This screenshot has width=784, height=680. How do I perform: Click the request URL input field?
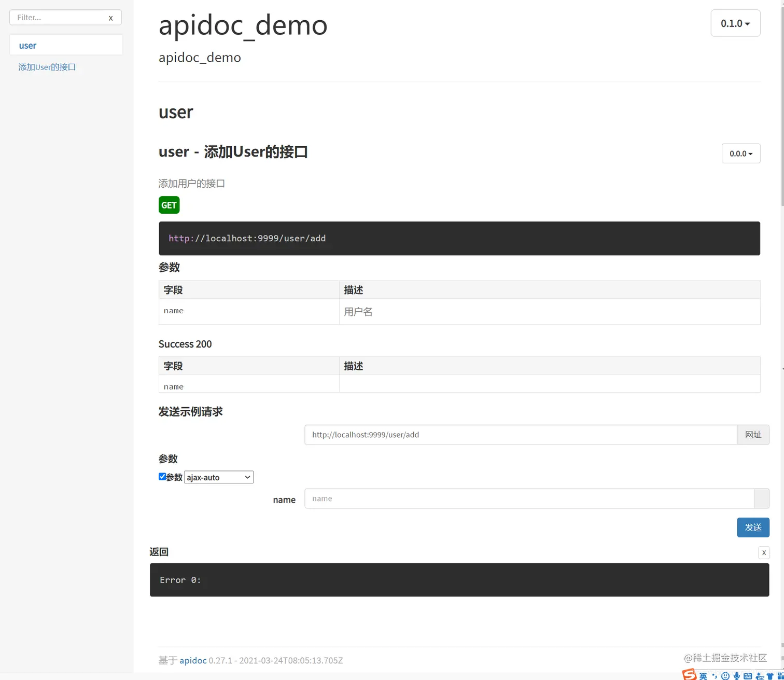coord(521,435)
